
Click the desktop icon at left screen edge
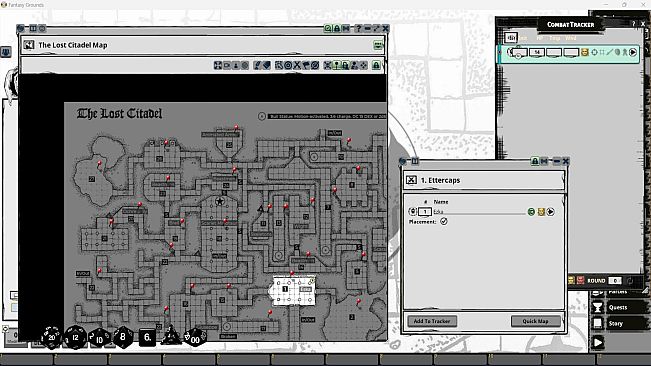pos(6,52)
